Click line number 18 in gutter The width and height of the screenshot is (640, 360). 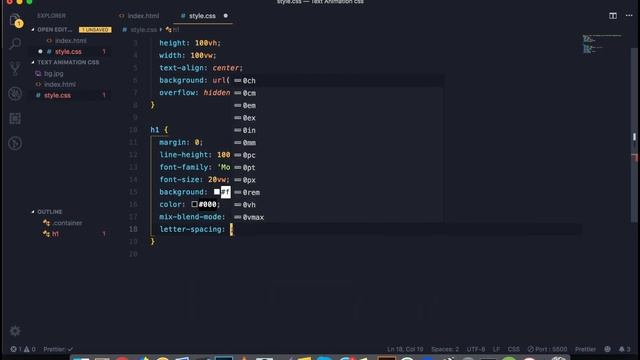(x=133, y=229)
